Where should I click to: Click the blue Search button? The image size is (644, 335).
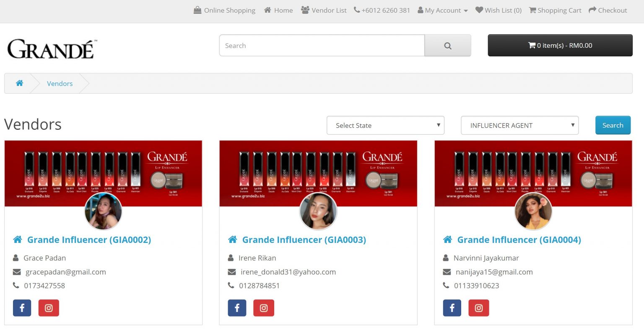pyautogui.click(x=613, y=125)
